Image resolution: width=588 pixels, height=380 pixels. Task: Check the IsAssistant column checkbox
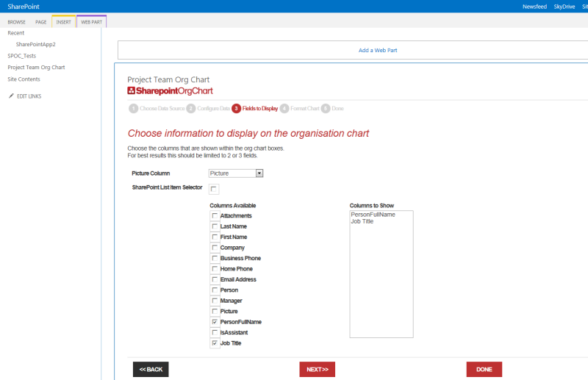(x=215, y=332)
